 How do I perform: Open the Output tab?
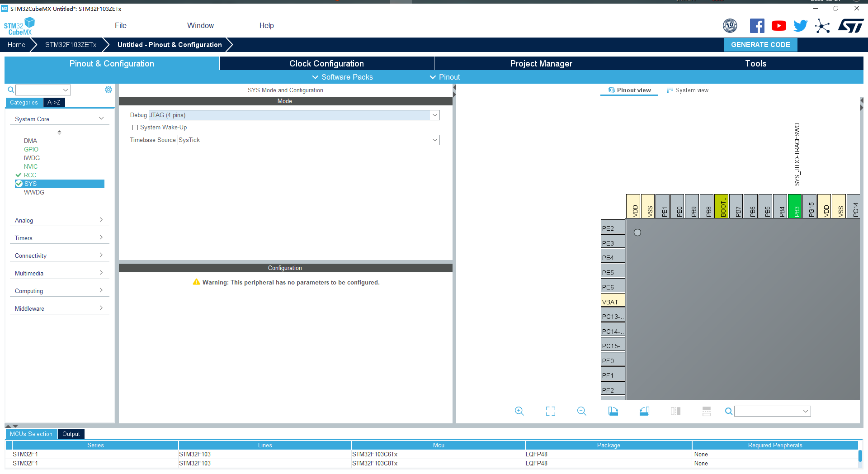pos(71,434)
